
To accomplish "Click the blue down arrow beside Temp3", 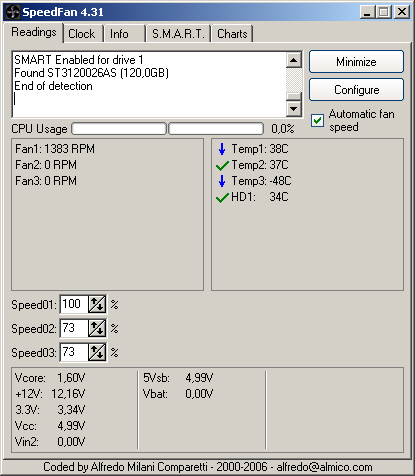I will (x=222, y=181).
